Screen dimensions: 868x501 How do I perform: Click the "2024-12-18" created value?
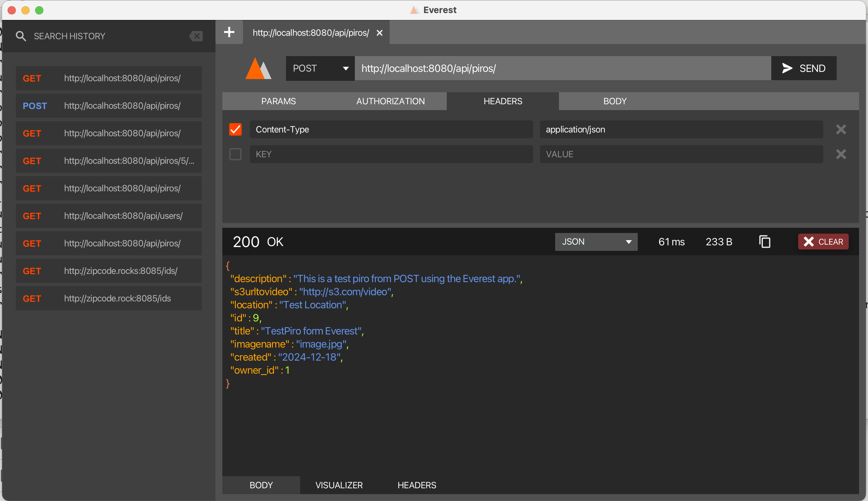[309, 357]
